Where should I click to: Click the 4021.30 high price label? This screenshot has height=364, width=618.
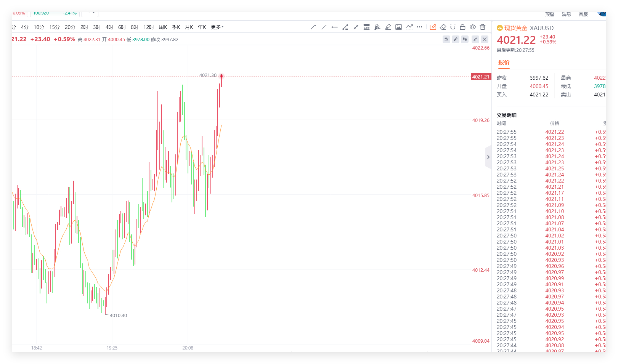click(208, 75)
